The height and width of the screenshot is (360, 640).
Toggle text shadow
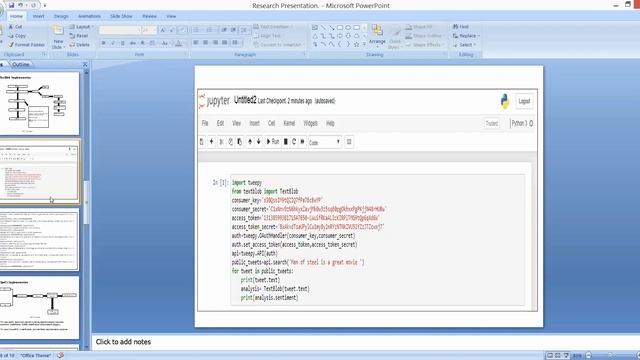142,43
